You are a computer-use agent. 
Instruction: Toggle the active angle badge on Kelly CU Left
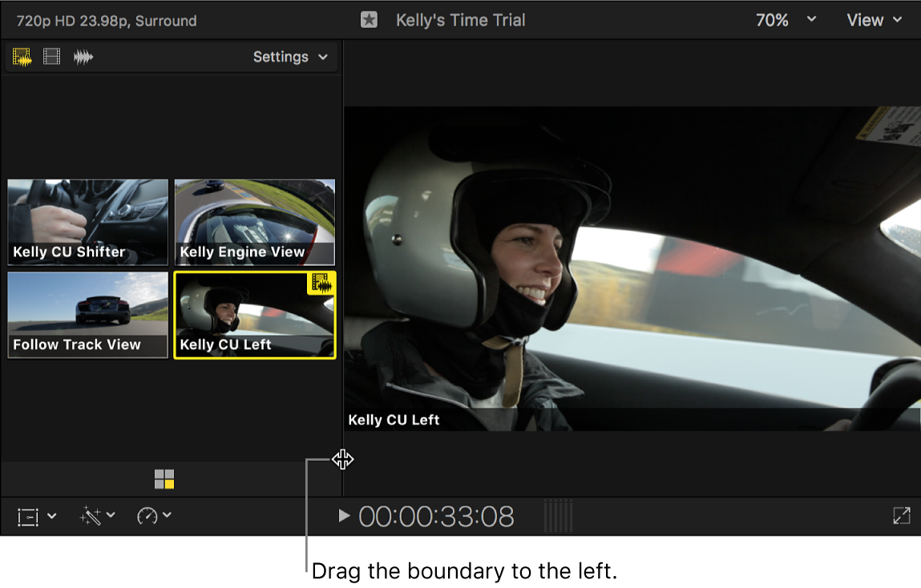tap(321, 284)
